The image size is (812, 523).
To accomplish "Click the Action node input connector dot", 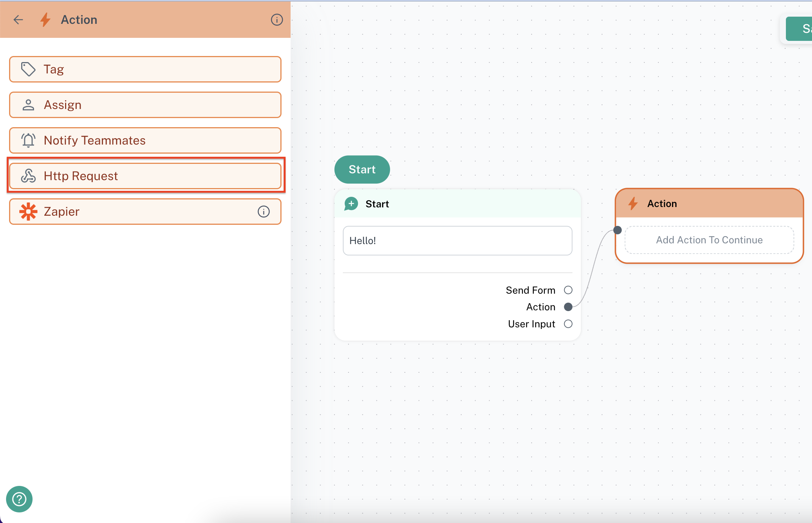I will pyautogui.click(x=618, y=230).
